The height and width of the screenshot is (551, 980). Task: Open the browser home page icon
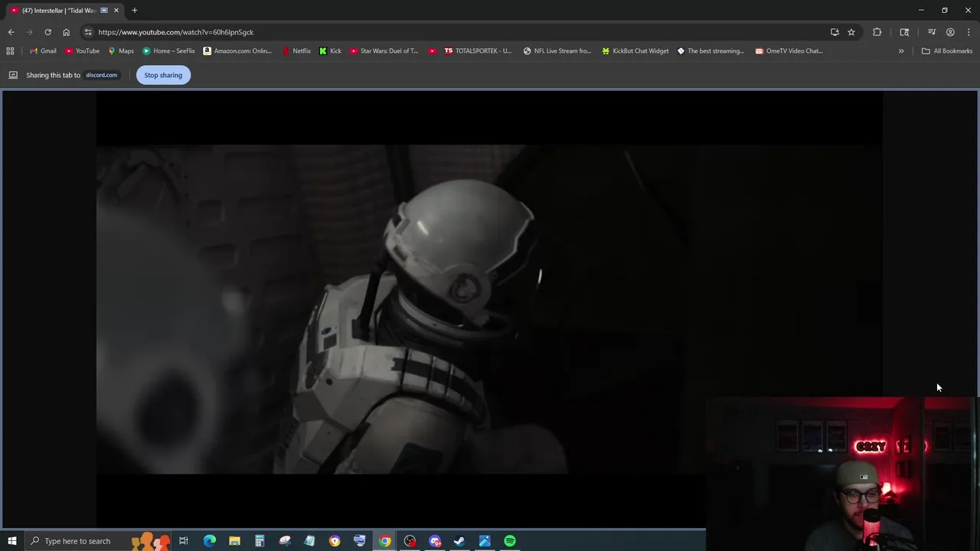click(x=66, y=32)
